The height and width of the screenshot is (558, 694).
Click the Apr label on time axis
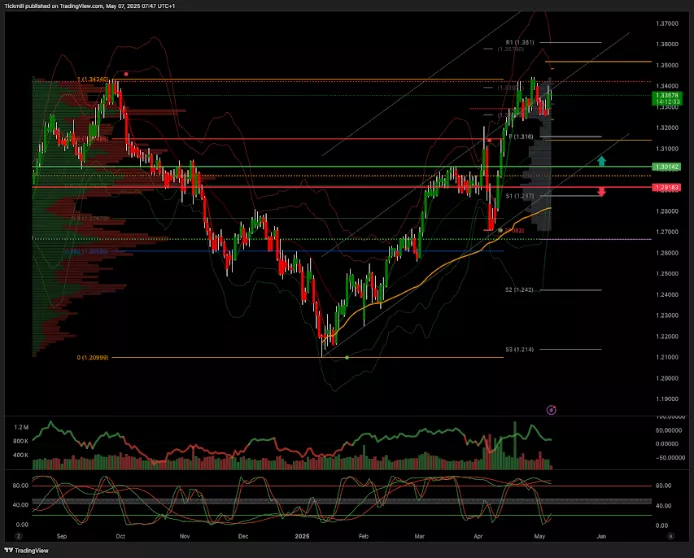[x=476, y=536]
